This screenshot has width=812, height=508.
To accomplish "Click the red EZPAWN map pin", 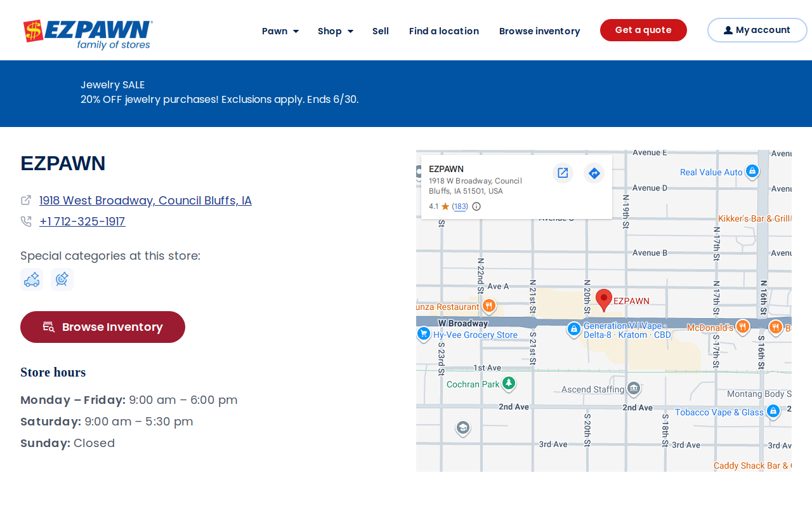I will (x=604, y=300).
